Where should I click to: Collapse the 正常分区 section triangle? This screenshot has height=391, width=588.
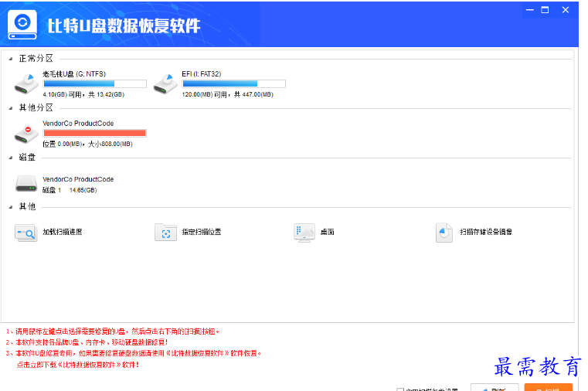click(11, 59)
